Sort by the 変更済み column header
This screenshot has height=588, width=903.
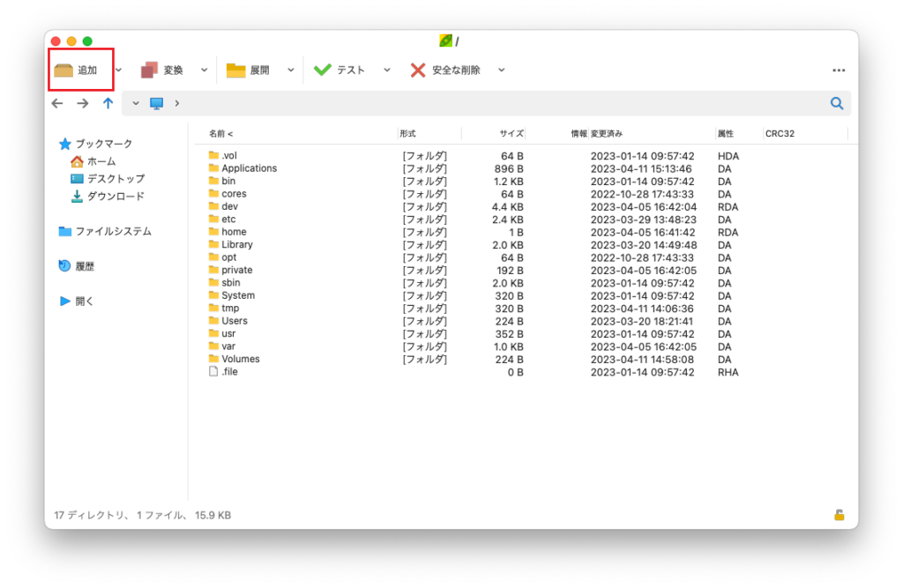(607, 134)
